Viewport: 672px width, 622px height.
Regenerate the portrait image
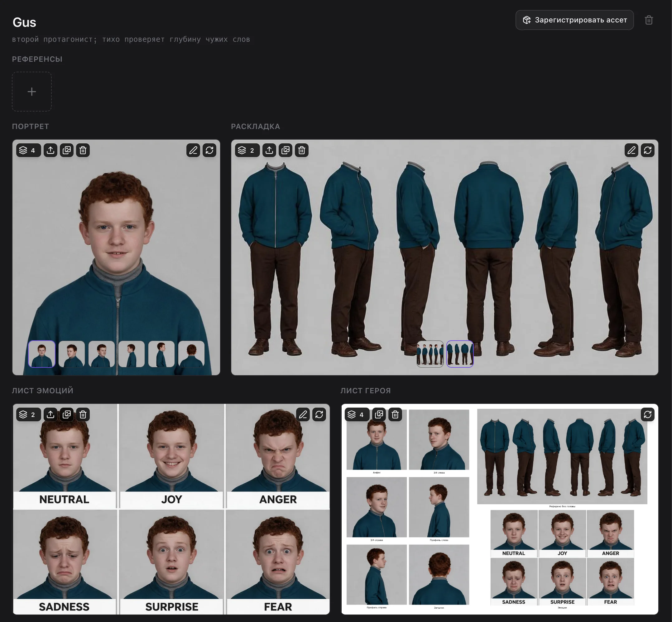click(209, 150)
